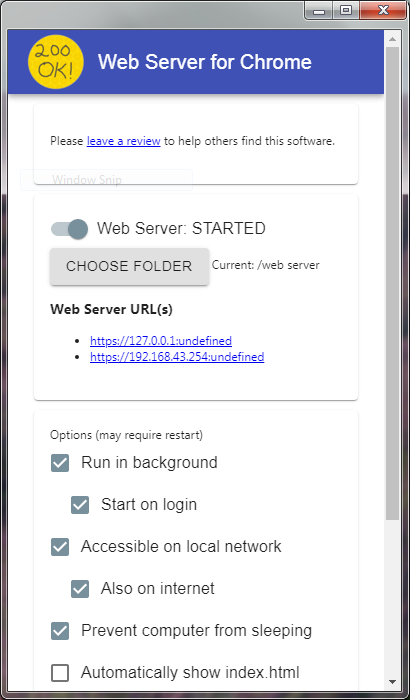Click the yellow 200 OK logo
This screenshot has height=700, width=410.
pos(55,62)
